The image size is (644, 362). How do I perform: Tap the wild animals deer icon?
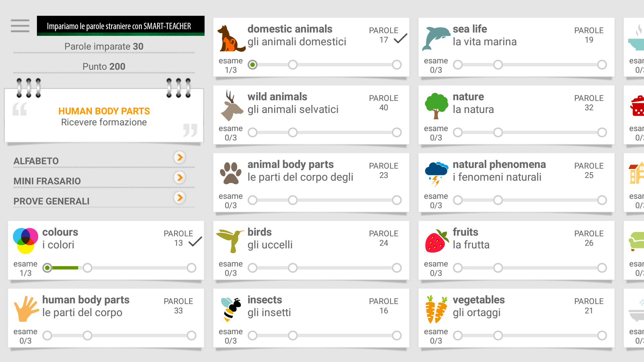tap(231, 106)
